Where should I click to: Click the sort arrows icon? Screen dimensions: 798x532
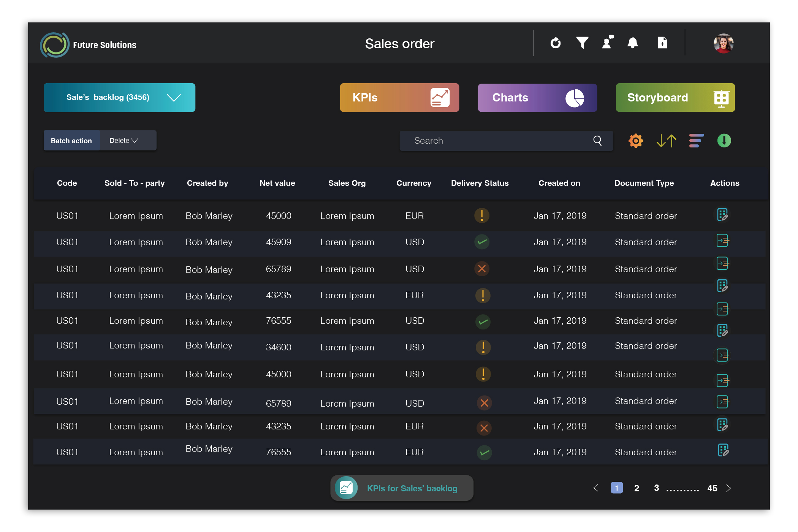666,141
